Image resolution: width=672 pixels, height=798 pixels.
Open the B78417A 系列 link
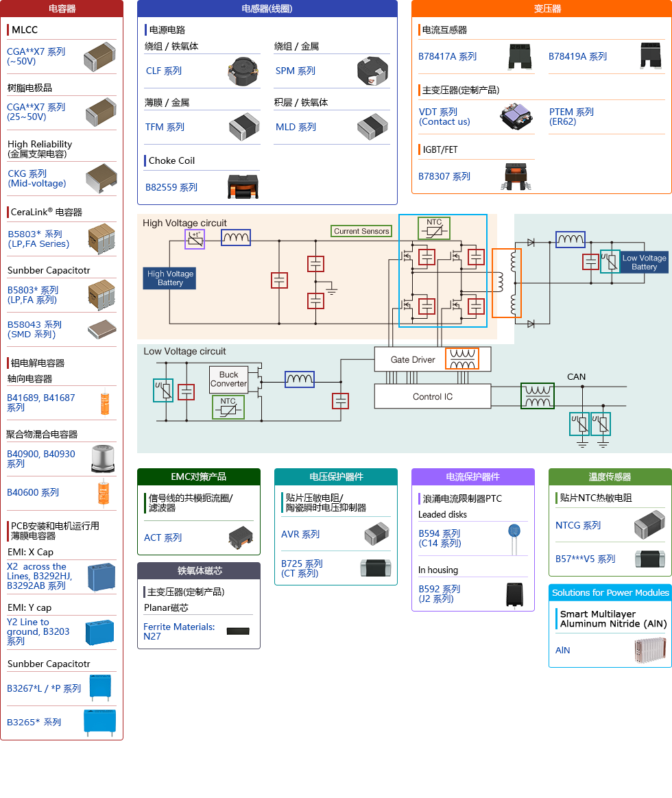pos(447,56)
